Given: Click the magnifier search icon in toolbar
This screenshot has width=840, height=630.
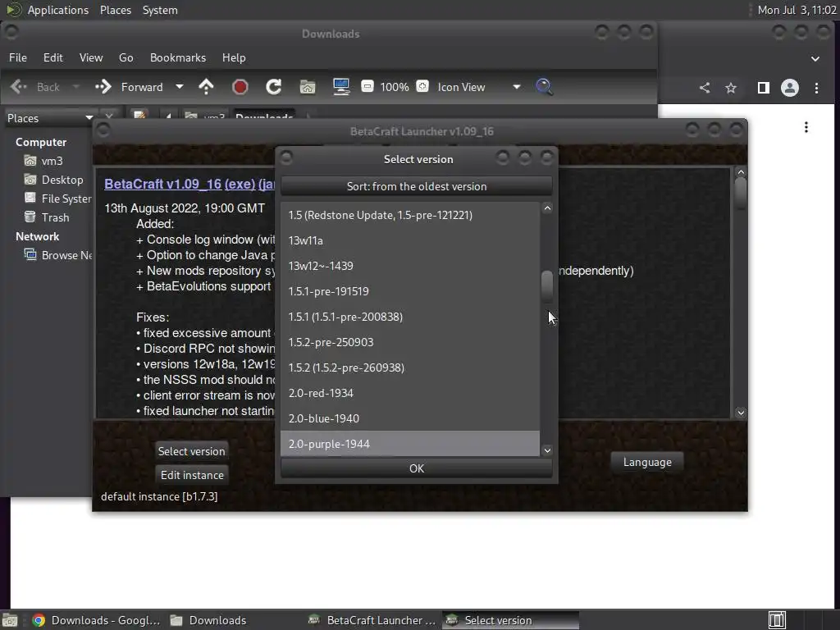Looking at the screenshot, I should pos(545,87).
